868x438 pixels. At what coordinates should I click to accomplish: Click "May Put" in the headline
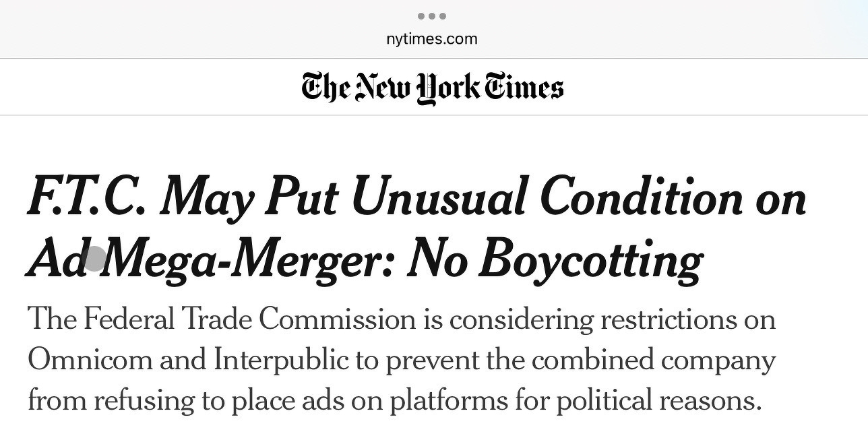click(x=248, y=198)
